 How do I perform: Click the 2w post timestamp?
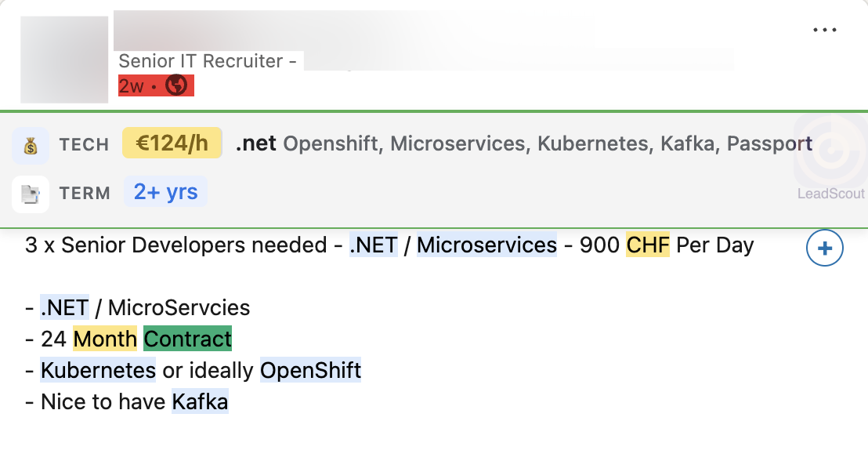pos(132,85)
